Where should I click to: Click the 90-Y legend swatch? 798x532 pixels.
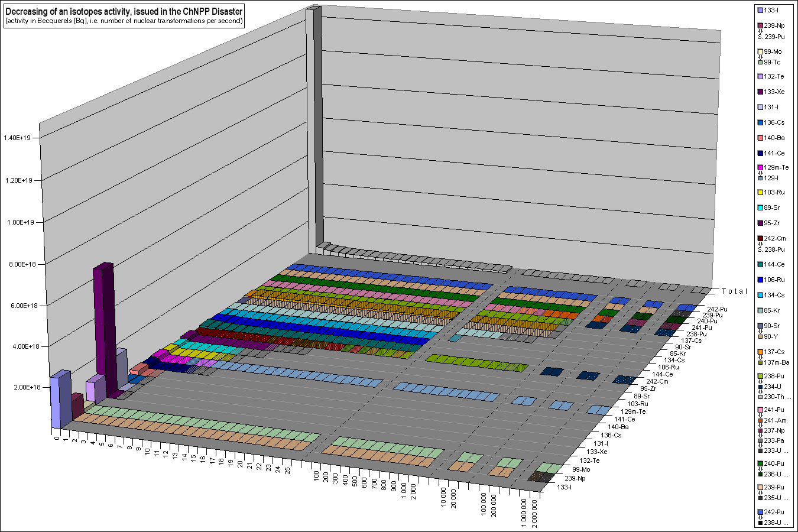[760, 336]
